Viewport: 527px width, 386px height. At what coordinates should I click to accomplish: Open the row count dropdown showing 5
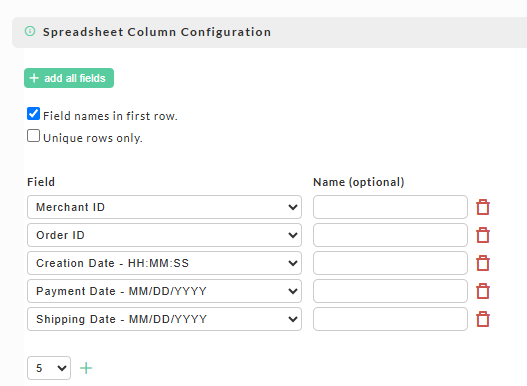tap(49, 368)
